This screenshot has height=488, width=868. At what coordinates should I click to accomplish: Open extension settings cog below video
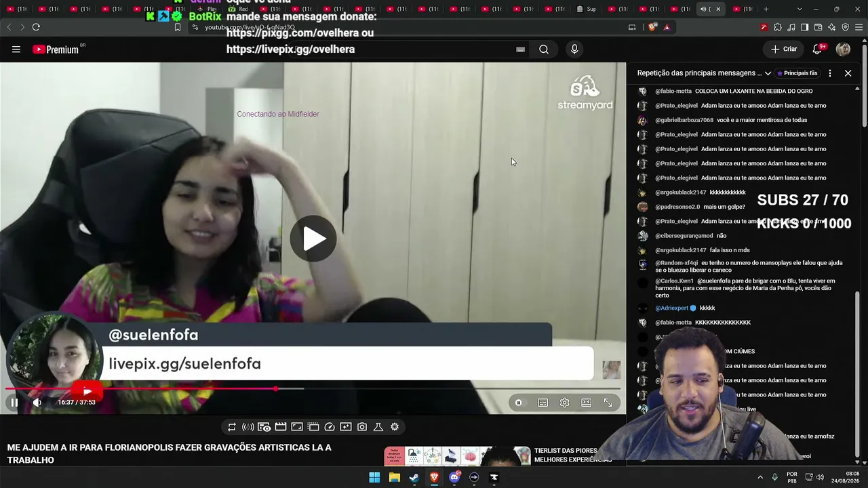395,427
